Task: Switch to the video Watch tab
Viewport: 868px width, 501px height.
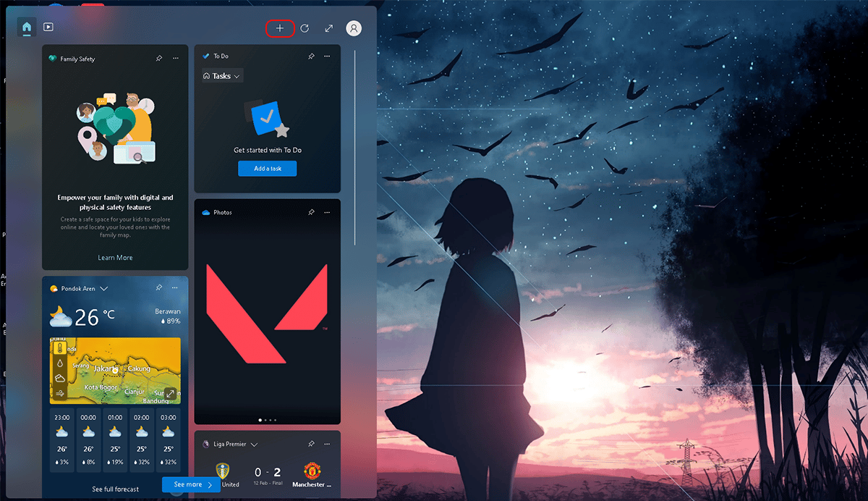Action: pos(48,28)
